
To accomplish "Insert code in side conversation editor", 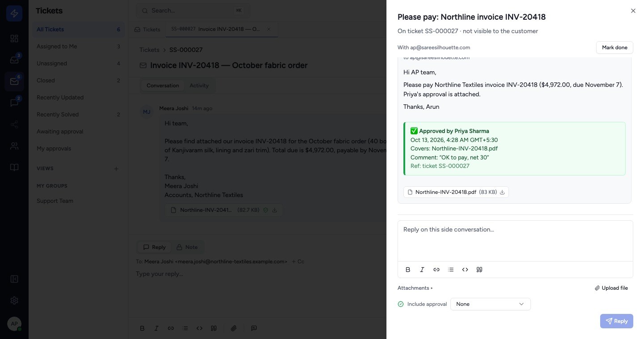I will pos(465,270).
